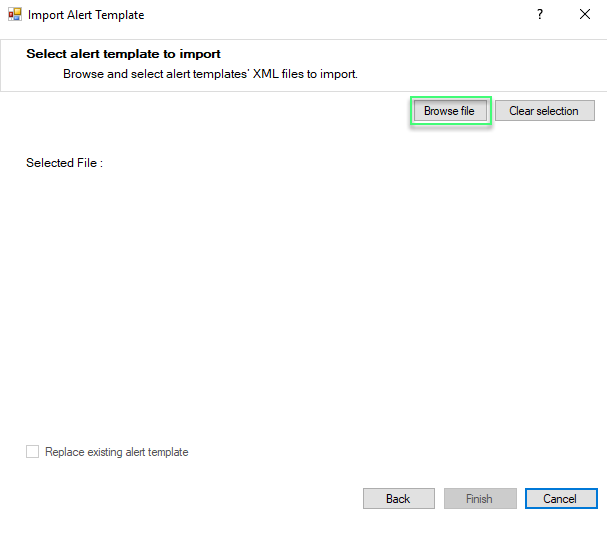
Task: Click the 'Import Alert Template' title text
Action: (86, 15)
